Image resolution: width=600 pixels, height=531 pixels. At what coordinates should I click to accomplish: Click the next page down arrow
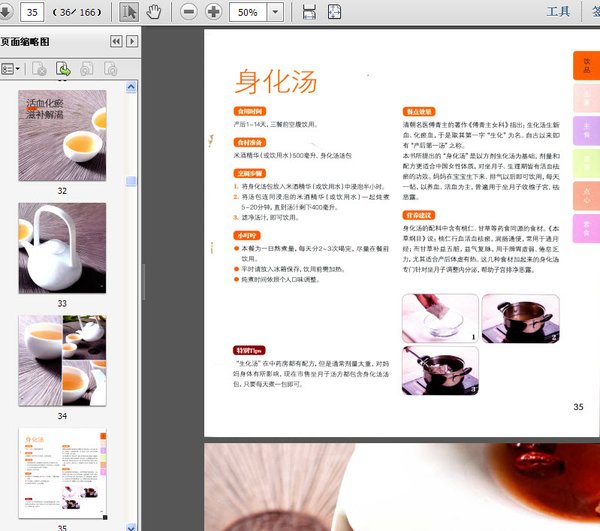pos(6,12)
